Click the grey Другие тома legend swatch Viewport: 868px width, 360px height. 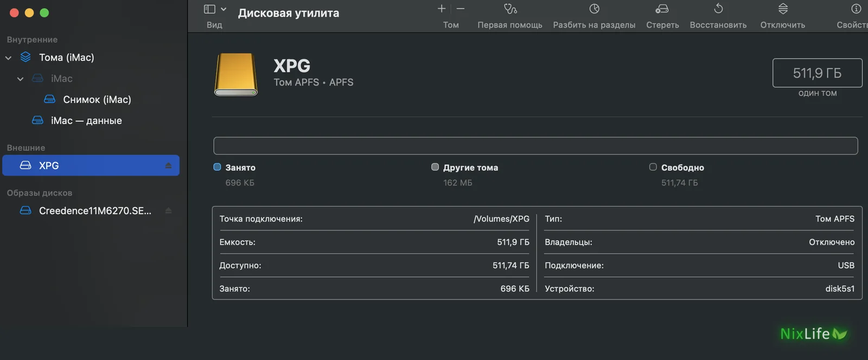coord(435,167)
